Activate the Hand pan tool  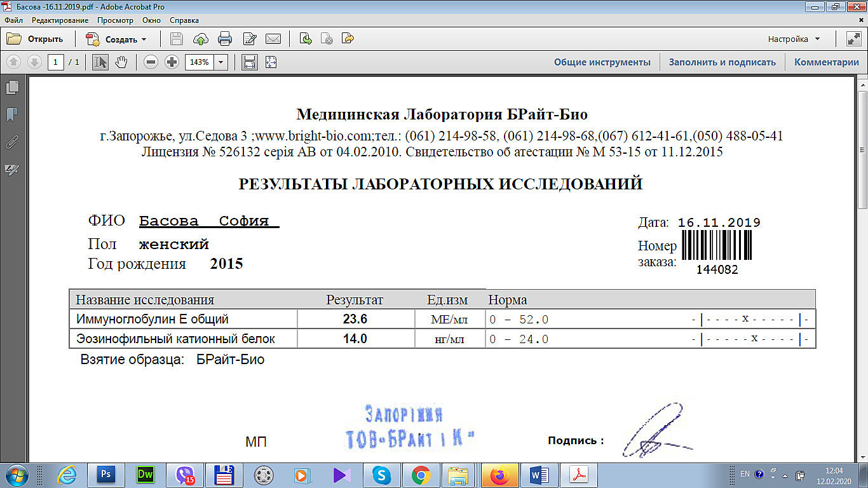click(x=121, y=62)
